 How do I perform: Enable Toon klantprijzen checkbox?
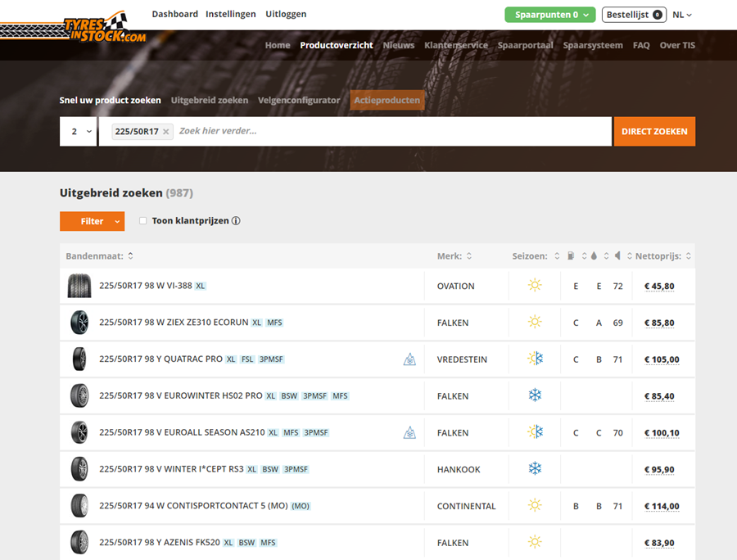coord(142,221)
